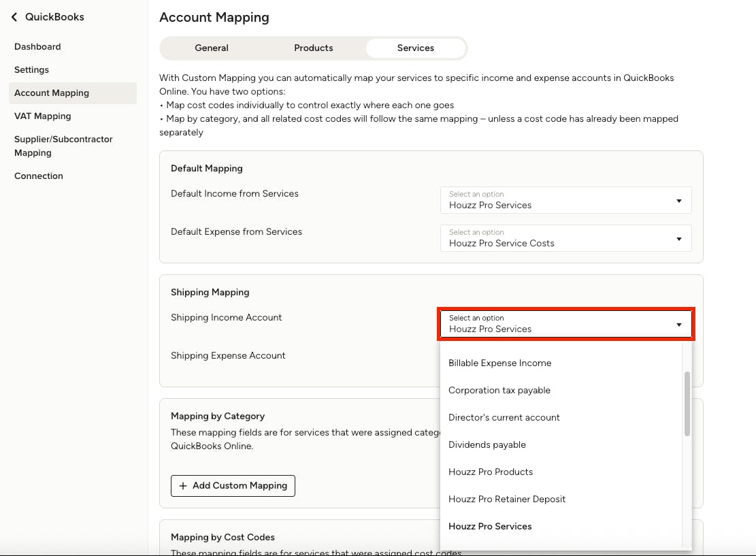Screen dimensions: 756x556
Task: Click Add Custom Mapping button
Action: [233, 486]
